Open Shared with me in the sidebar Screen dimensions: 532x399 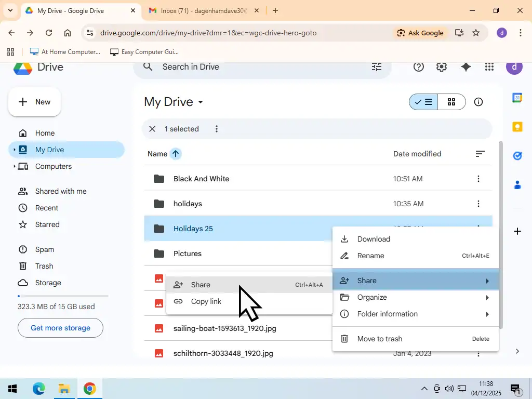(61, 191)
